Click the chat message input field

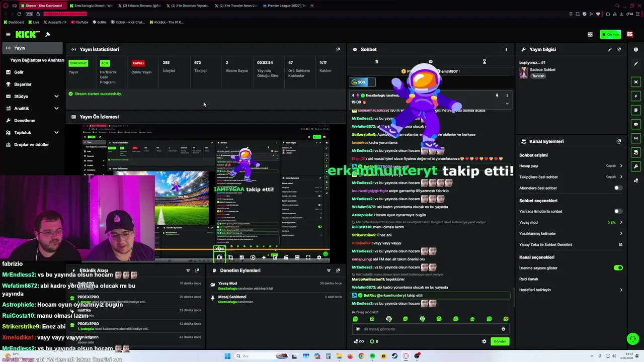pyautogui.click(x=430, y=329)
